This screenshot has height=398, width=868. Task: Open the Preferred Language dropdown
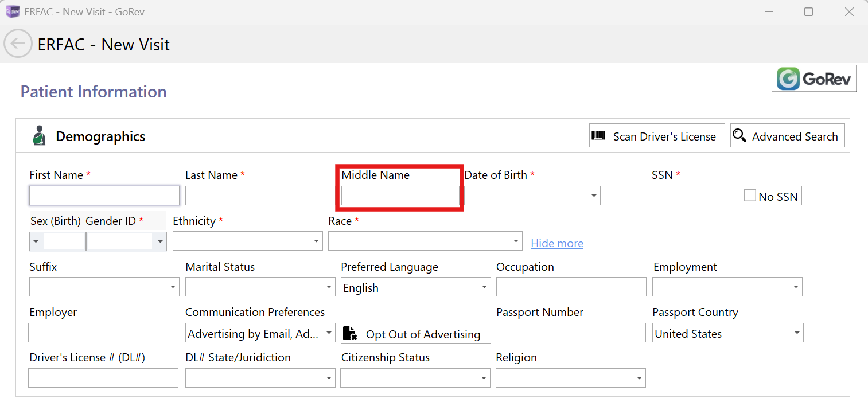pos(484,287)
